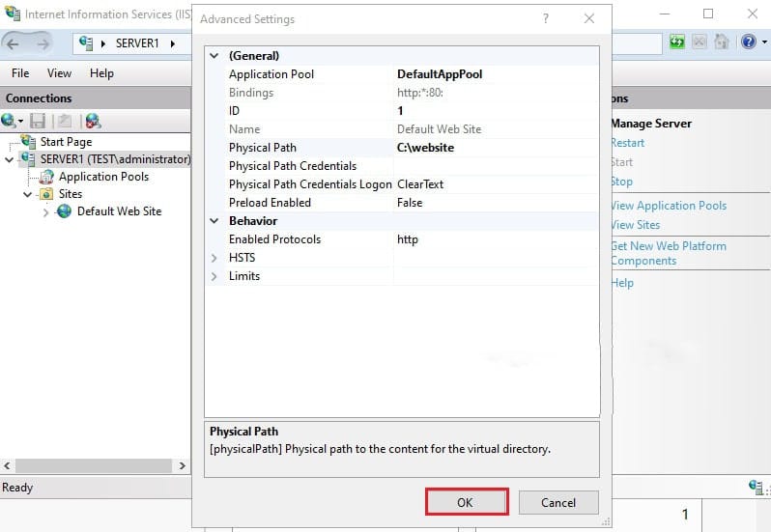Open the View menu
This screenshot has width=771, height=532.
pyautogui.click(x=60, y=73)
